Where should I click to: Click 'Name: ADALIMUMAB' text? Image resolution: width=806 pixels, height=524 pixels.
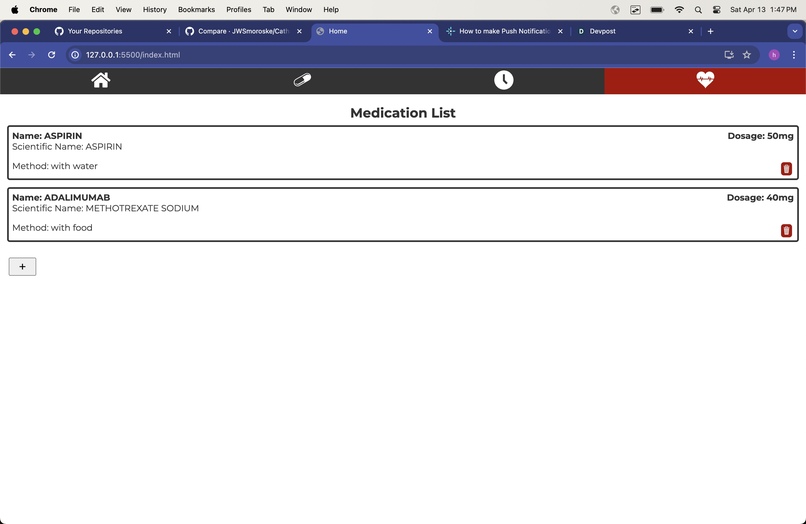tap(61, 197)
